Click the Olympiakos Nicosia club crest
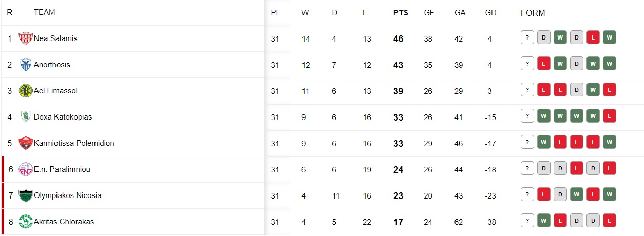 click(x=26, y=195)
